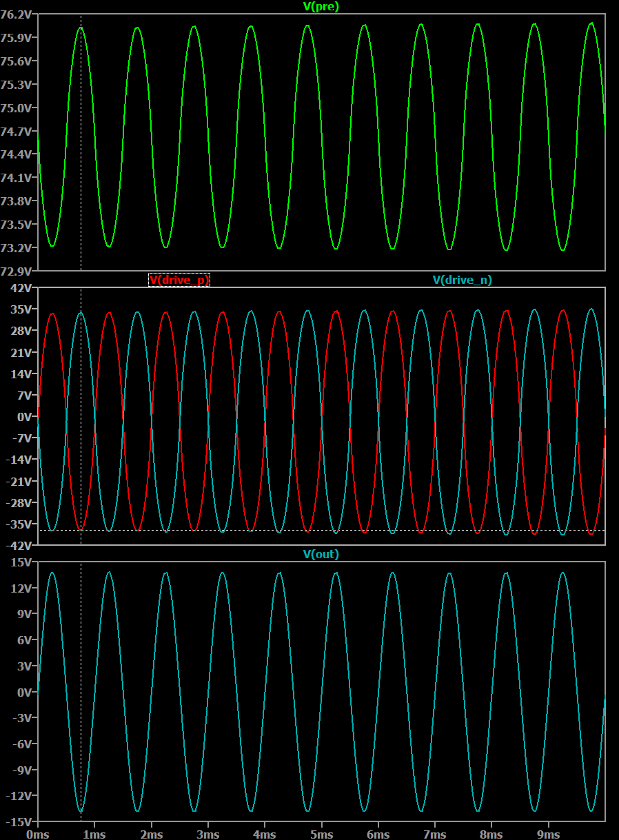Click the 74.4V tick label
The height and width of the screenshot is (840, 619).
(x=15, y=154)
